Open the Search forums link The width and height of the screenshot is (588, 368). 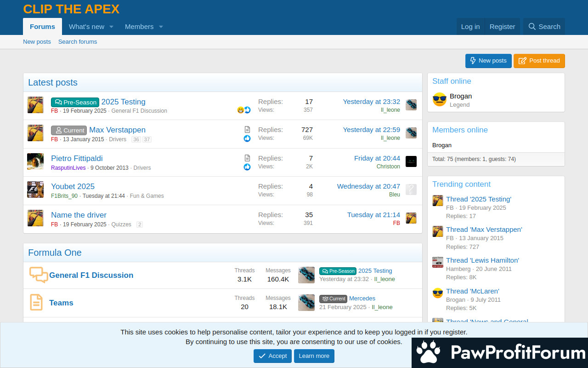point(78,42)
